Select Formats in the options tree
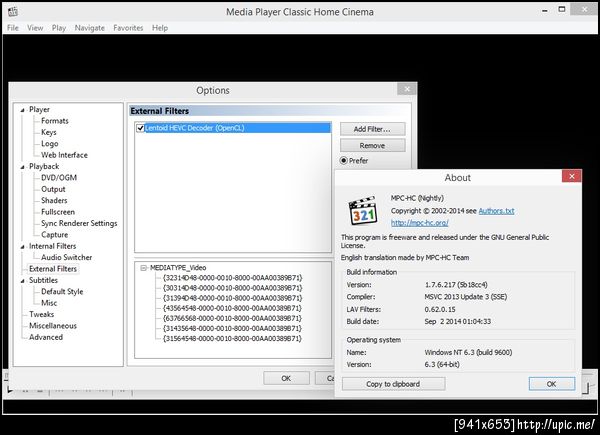The height and width of the screenshot is (435, 600). pyautogui.click(x=55, y=121)
